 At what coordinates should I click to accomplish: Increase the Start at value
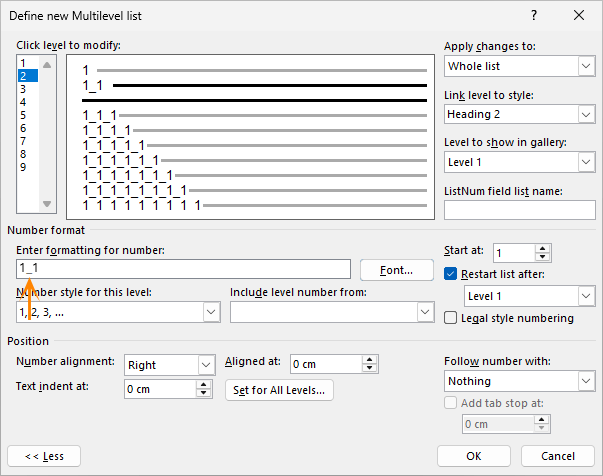tap(543, 248)
